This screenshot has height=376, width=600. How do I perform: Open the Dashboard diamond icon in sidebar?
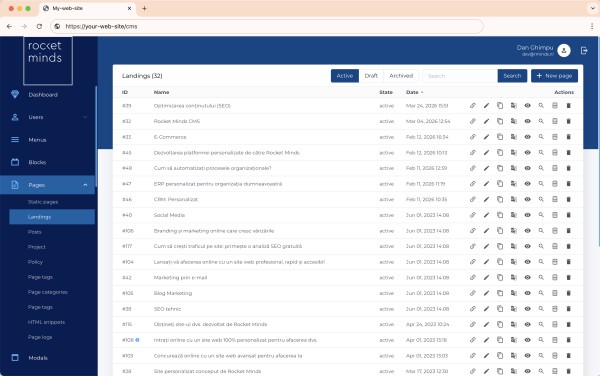pos(15,94)
